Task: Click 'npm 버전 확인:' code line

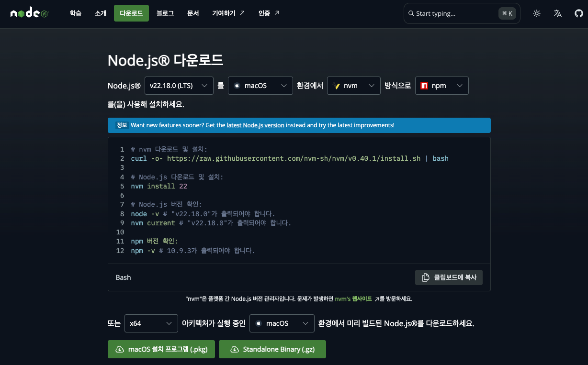Action: [x=154, y=241]
